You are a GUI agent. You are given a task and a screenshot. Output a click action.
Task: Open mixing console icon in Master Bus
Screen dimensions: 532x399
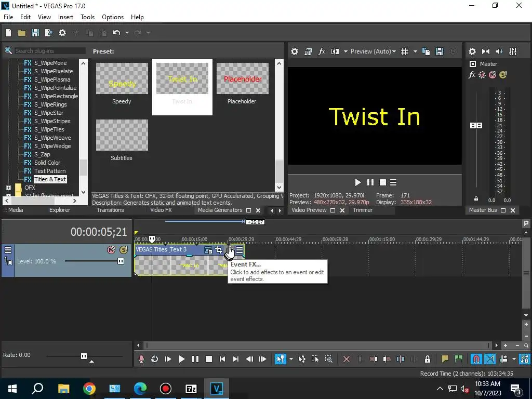[x=513, y=51]
